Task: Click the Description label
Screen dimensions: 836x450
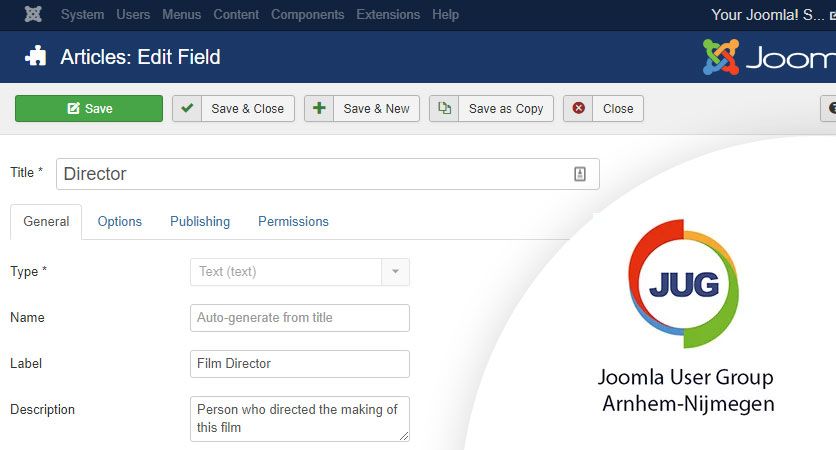Action: pyautogui.click(x=42, y=409)
